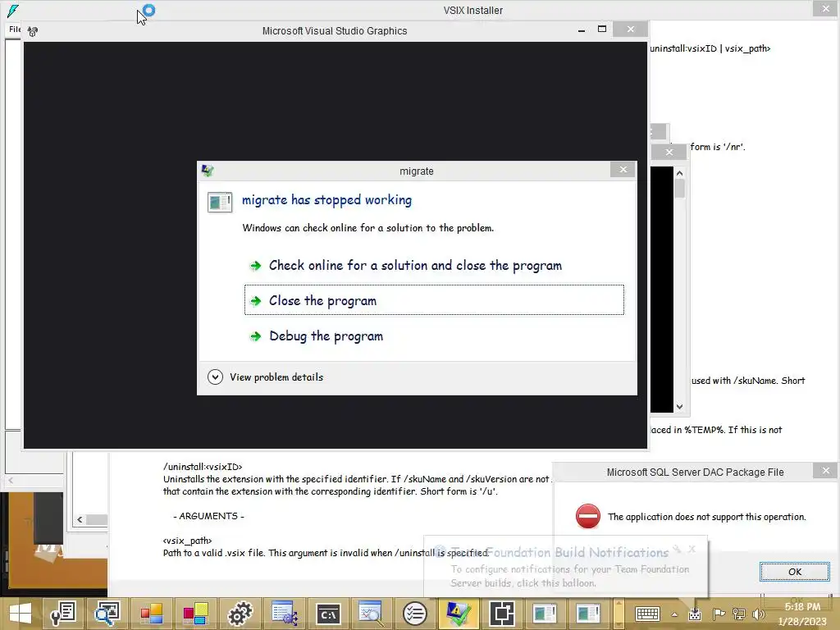This screenshot has width=840, height=630.
Task: Open wrench and document taskbar icon
Action: click(x=63, y=614)
